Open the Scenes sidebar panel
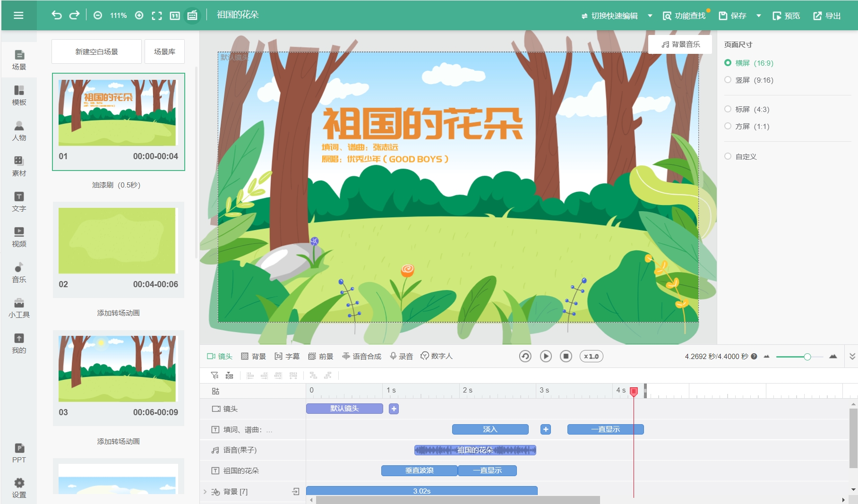This screenshot has height=504, width=858. pos(19,60)
